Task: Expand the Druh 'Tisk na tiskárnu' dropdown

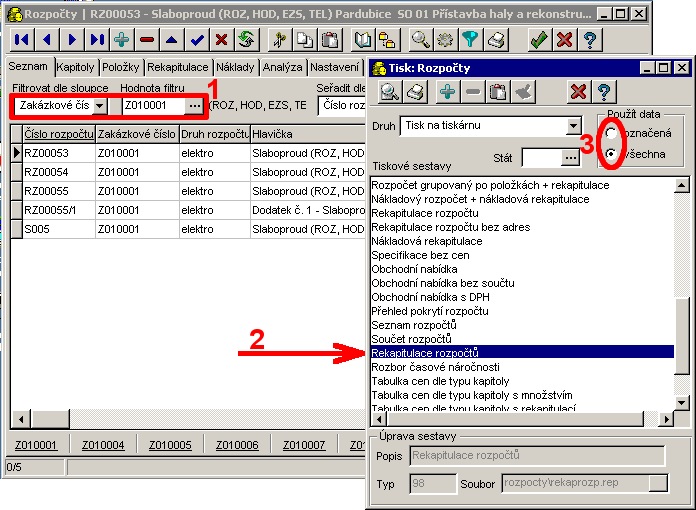Action: [x=573, y=127]
